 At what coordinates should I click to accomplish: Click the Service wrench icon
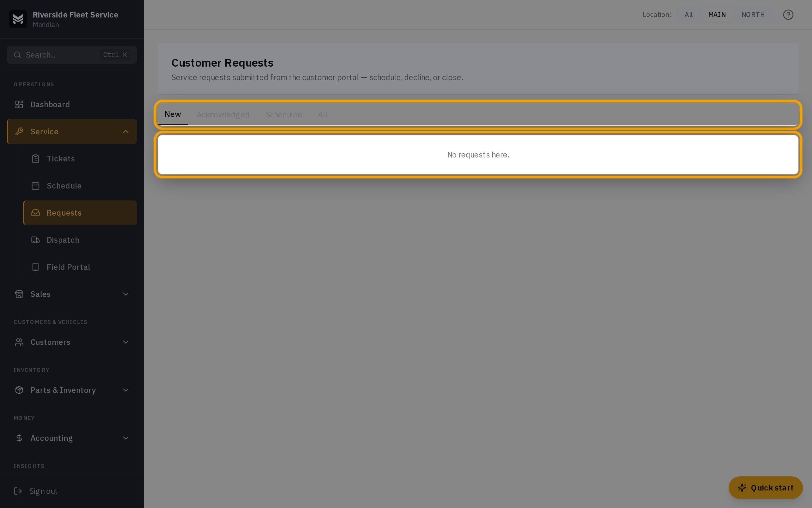(19, 131)
